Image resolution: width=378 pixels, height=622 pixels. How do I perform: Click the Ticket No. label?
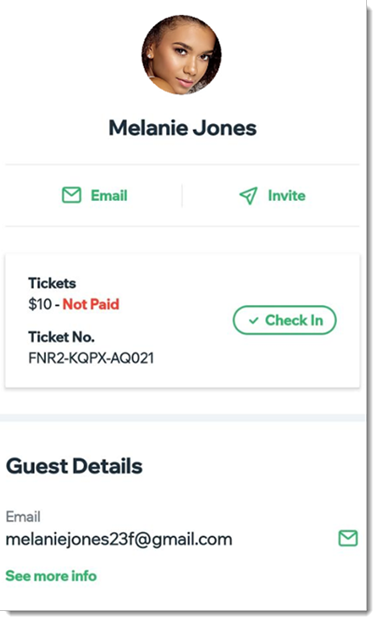tap(61, 337)
